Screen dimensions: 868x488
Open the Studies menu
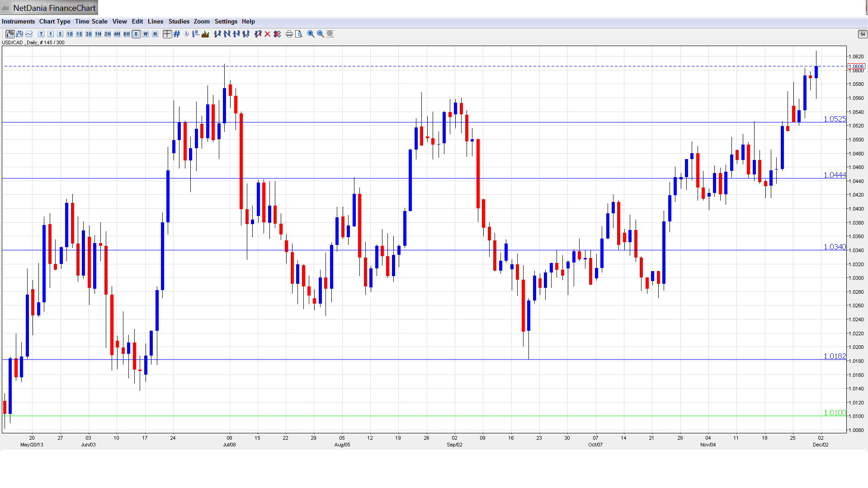click(x=179, y=21)
